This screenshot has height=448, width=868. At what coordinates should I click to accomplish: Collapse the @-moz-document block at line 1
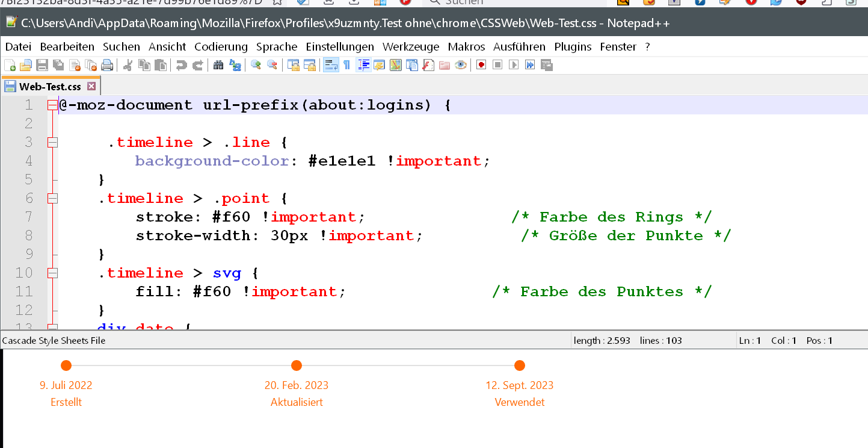click(x=52, y=105)
